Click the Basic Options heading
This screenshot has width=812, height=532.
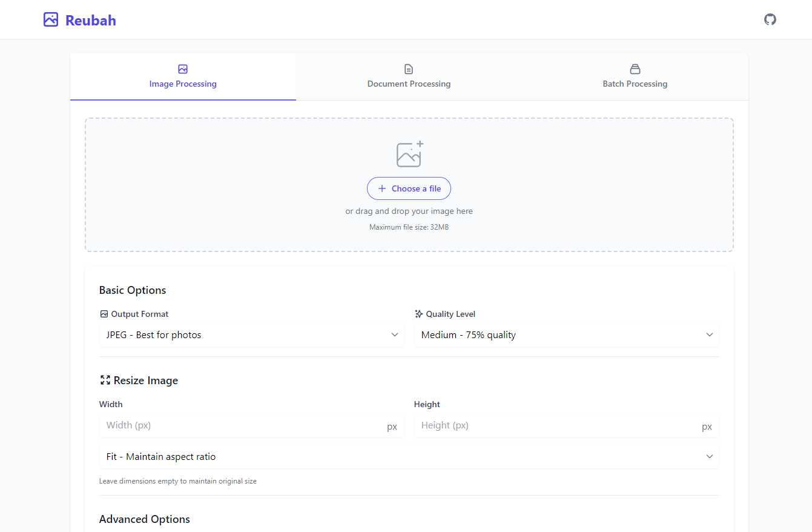tap(133, 290)
